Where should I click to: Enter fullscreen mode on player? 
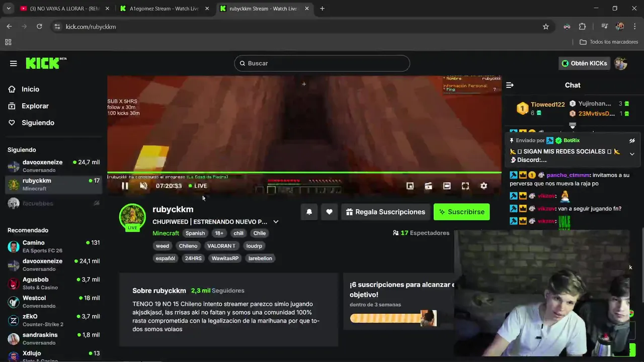point(465,186)
